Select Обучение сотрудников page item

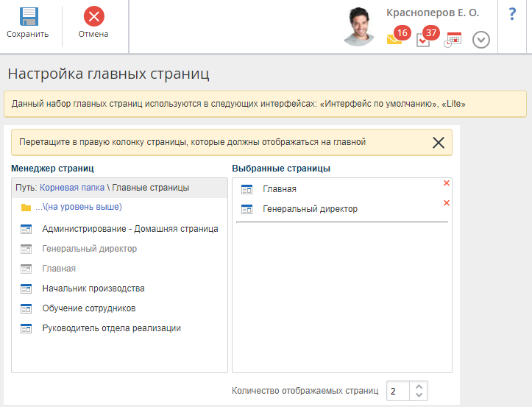[88, 308]
